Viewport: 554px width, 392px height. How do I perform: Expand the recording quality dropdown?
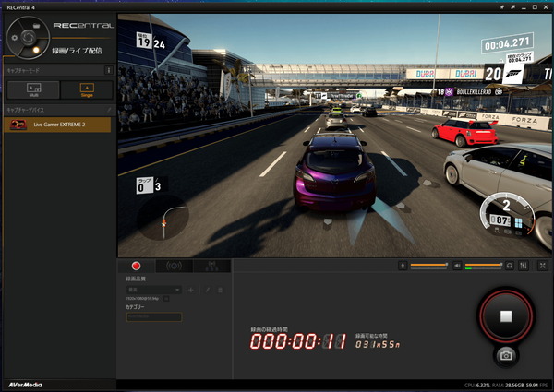154,290
